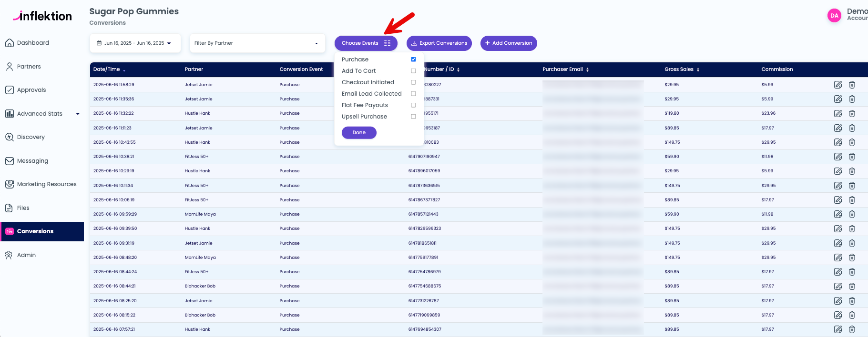
Task: Edit the $119.80 Hustle Hank conversion
Action: (x=838, y=113)
